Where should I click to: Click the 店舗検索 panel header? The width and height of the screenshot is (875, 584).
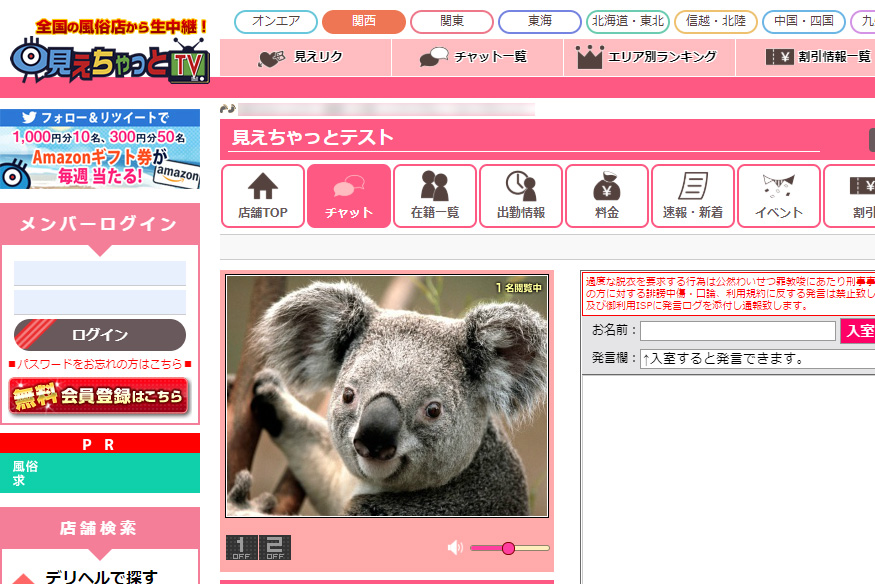click(x=99, y=528)
